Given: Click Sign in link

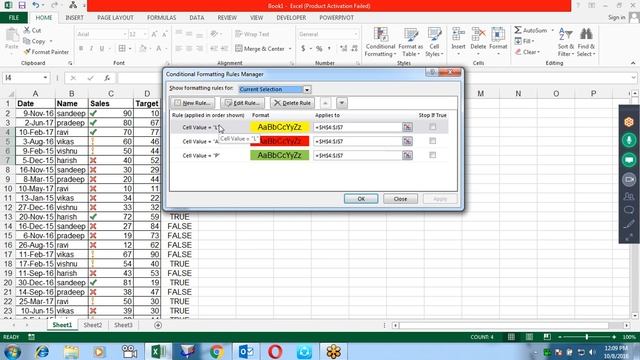Looking at the screenshot, I should 616,18.
